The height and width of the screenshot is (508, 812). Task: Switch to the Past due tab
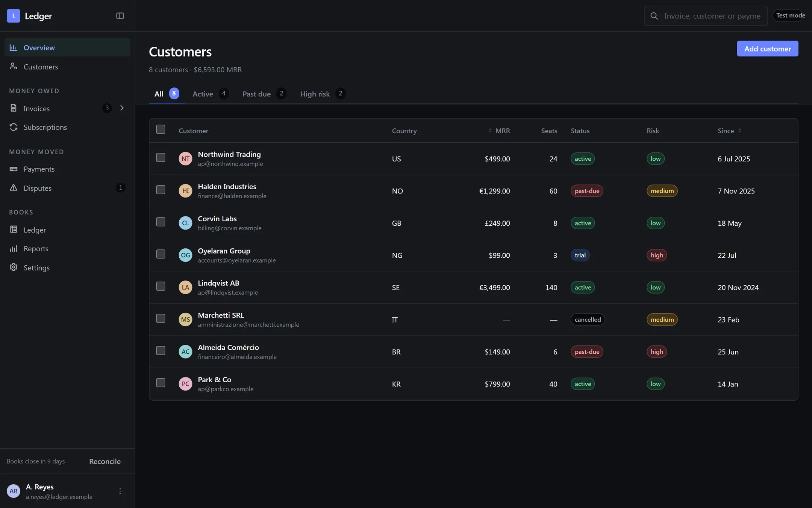(x=264, y=94)
